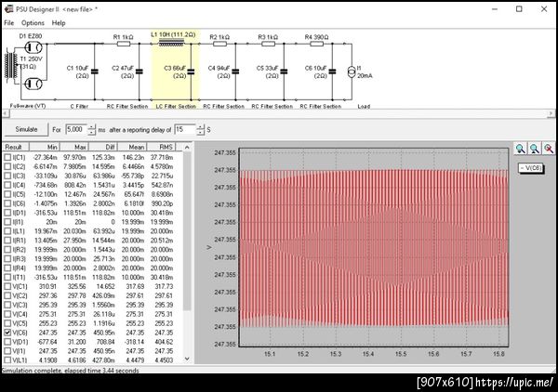
Task: Maximize the PSU Designer II window
Action: point(519,9)
